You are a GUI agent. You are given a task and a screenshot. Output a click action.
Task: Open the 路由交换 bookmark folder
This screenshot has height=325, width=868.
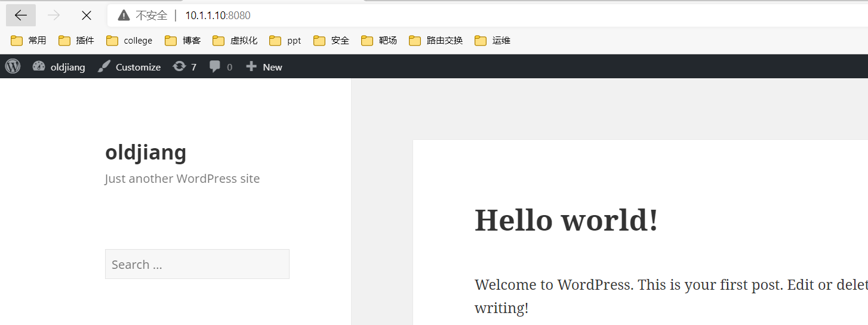pos(436,41)
